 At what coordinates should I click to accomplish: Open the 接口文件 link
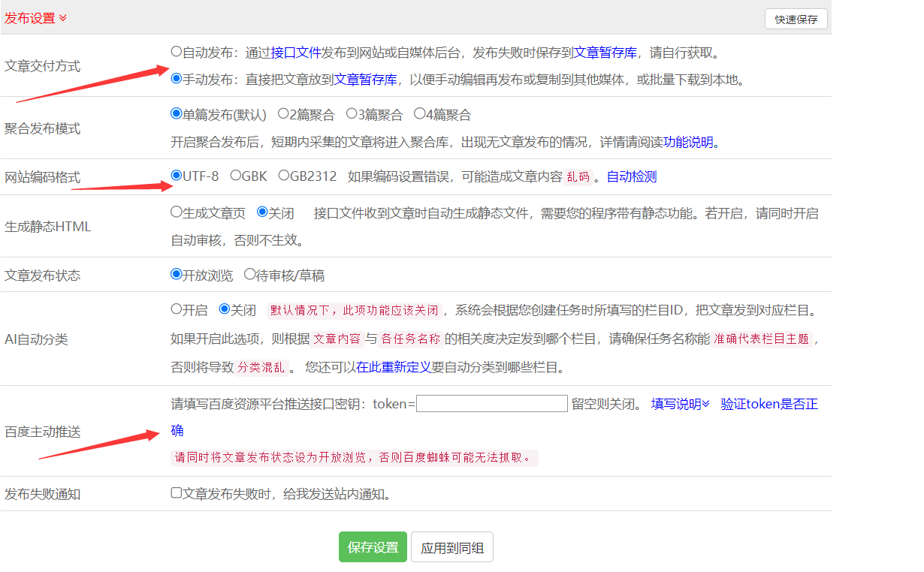pyautogui.click(x=296, y=53)
